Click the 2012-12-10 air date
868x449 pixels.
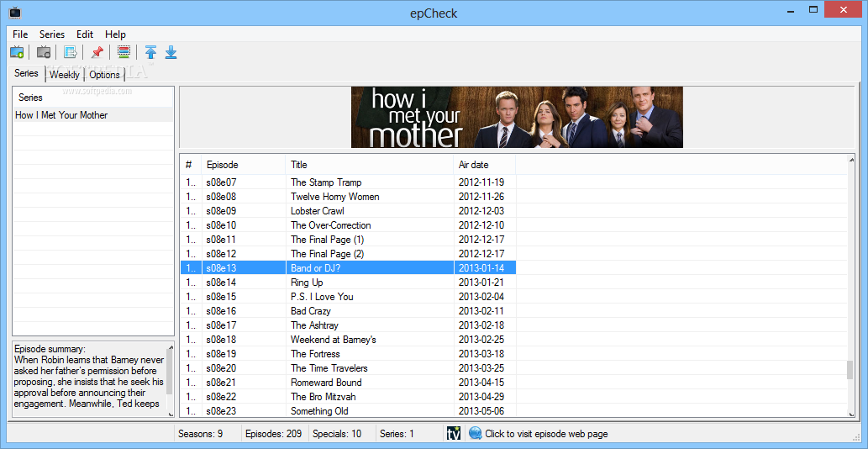coord(481,225)
